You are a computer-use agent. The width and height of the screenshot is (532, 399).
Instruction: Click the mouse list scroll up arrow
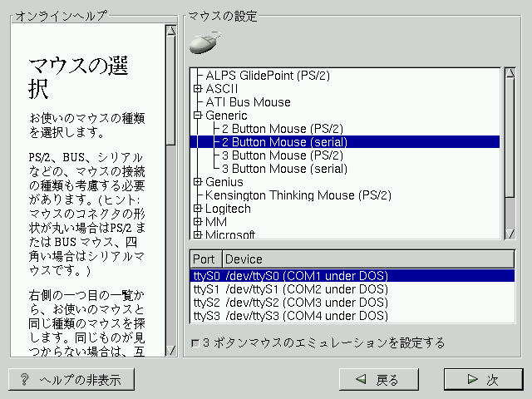click(x=510, y=73)
